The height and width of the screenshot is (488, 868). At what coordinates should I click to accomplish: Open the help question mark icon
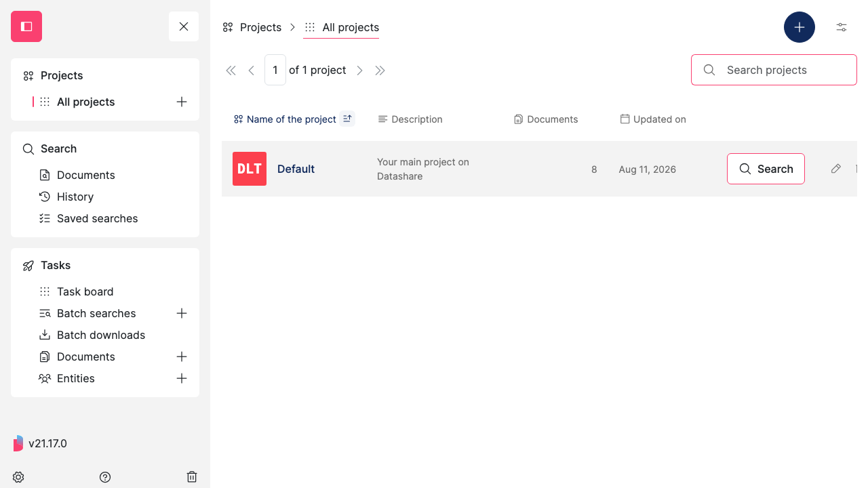tap(105, 477)
